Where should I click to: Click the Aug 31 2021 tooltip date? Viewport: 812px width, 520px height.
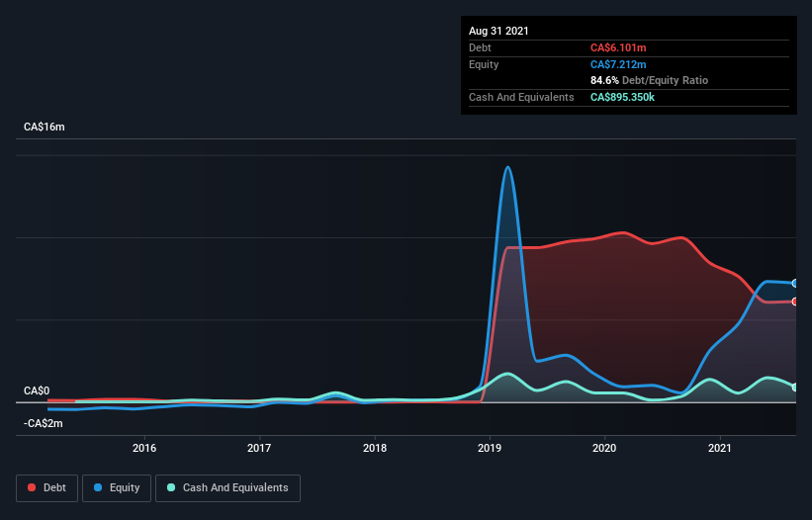[498, 31]
